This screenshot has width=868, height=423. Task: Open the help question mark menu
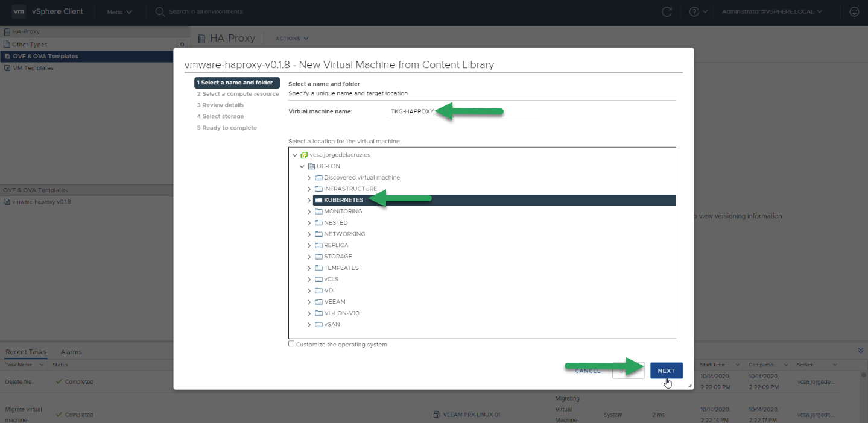[x=698, y=11]
